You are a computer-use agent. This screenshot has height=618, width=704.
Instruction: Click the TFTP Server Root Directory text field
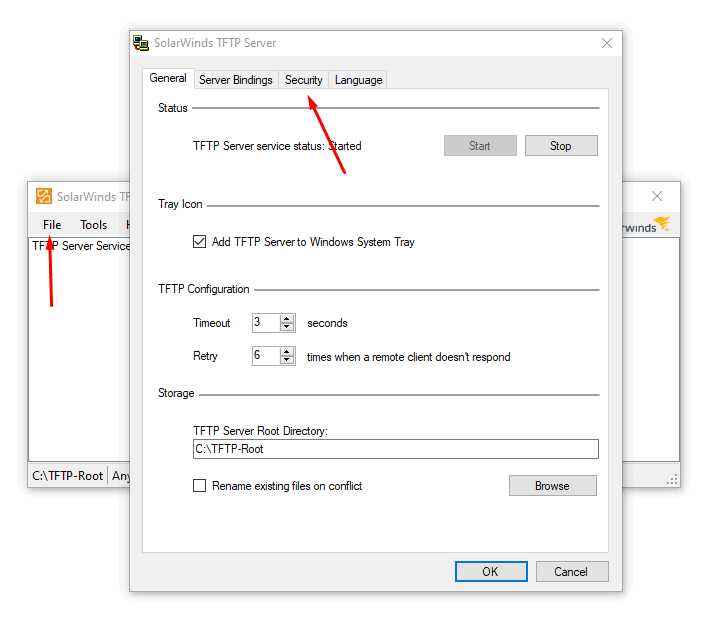396,449
